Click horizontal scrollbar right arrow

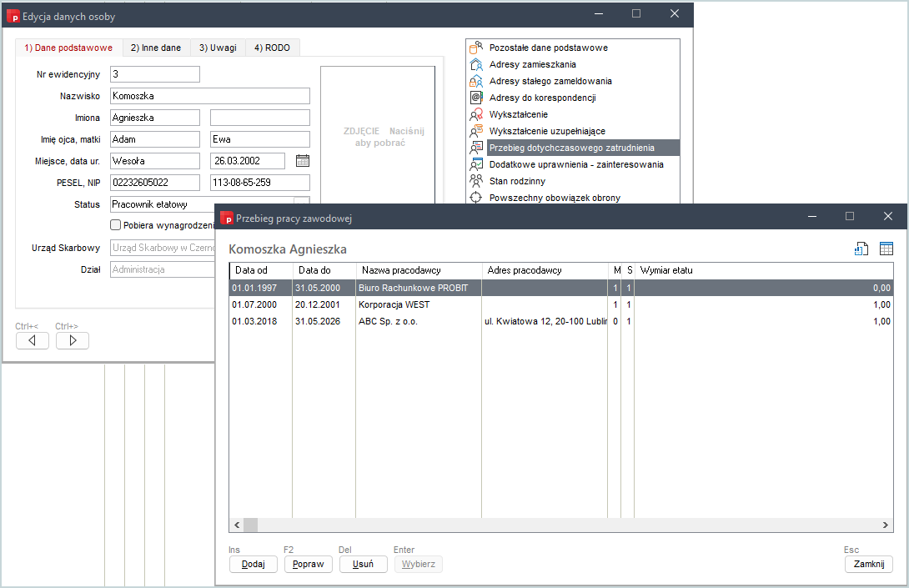[x=885, y=525]
